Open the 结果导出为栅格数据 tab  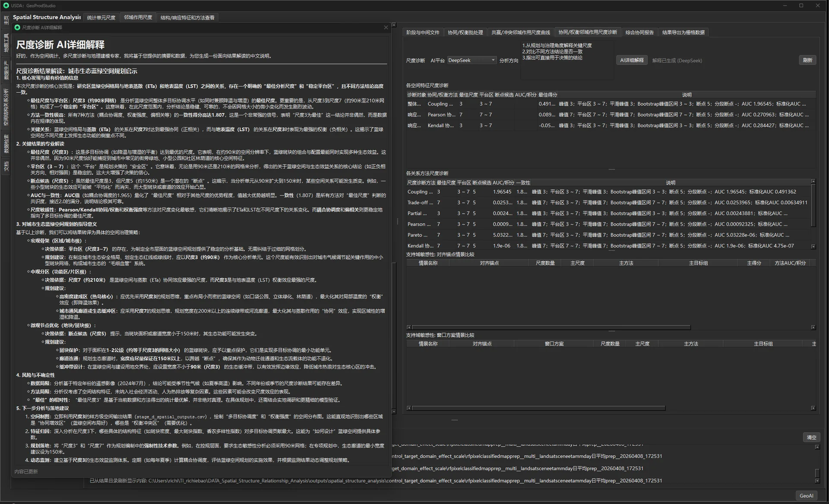pyautogui.click(x=683, y=32)
